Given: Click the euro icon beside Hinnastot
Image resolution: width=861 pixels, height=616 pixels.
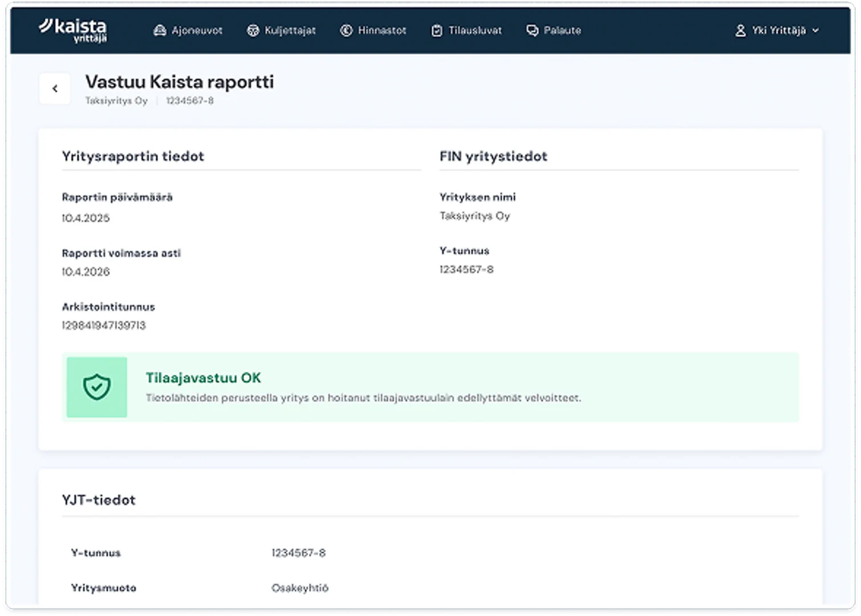Looking at the screenshot, I should tap(346, 31).
